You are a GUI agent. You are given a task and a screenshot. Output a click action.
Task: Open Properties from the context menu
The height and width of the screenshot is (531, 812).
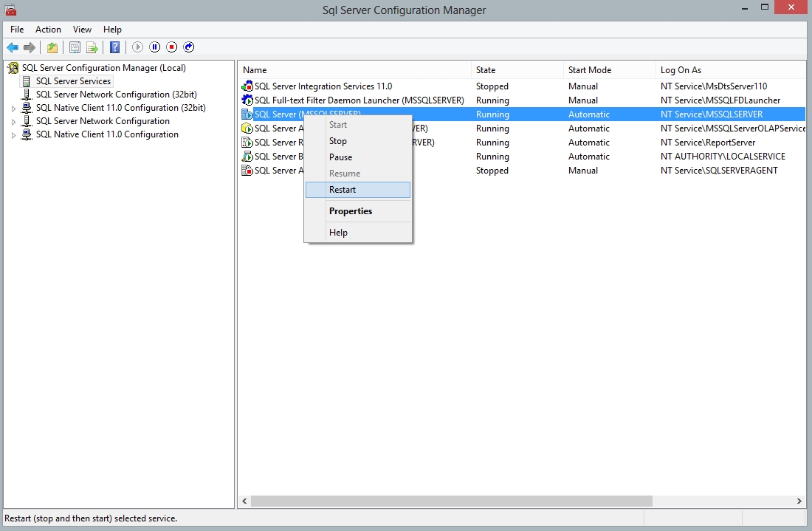351,211
